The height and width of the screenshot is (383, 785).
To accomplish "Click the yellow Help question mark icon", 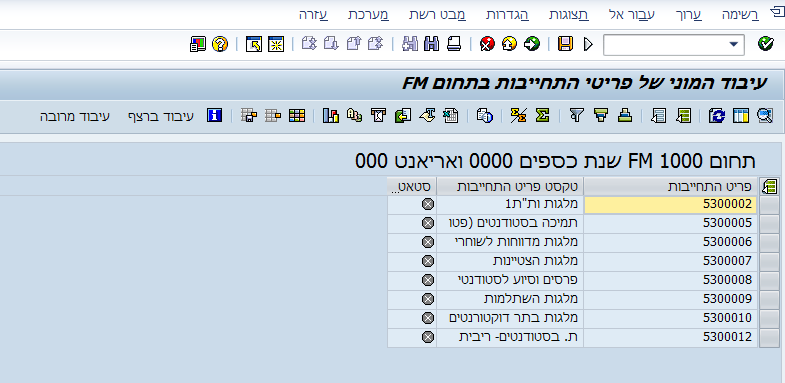I will 220,44.
